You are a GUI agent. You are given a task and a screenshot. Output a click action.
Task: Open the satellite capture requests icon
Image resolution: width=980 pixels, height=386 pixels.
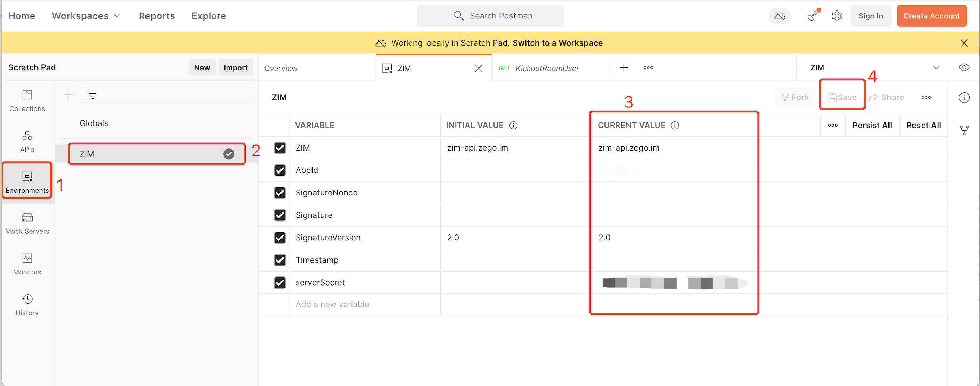813,16
